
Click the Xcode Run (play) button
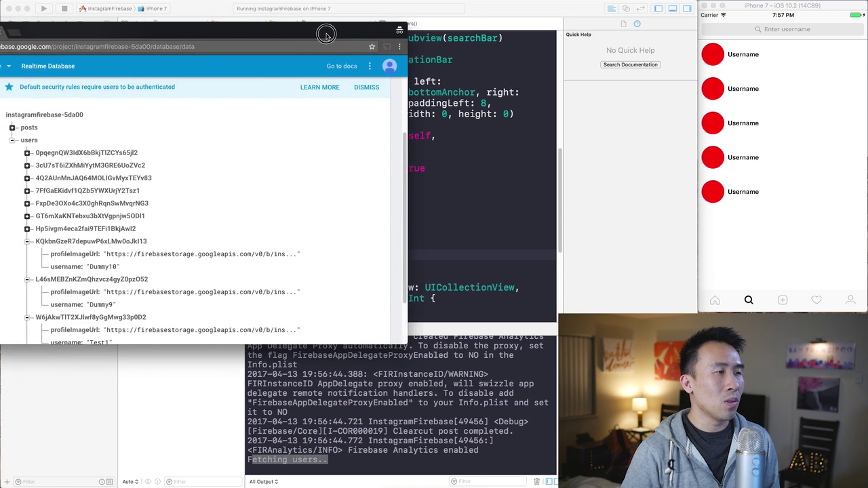coord(44,9)
